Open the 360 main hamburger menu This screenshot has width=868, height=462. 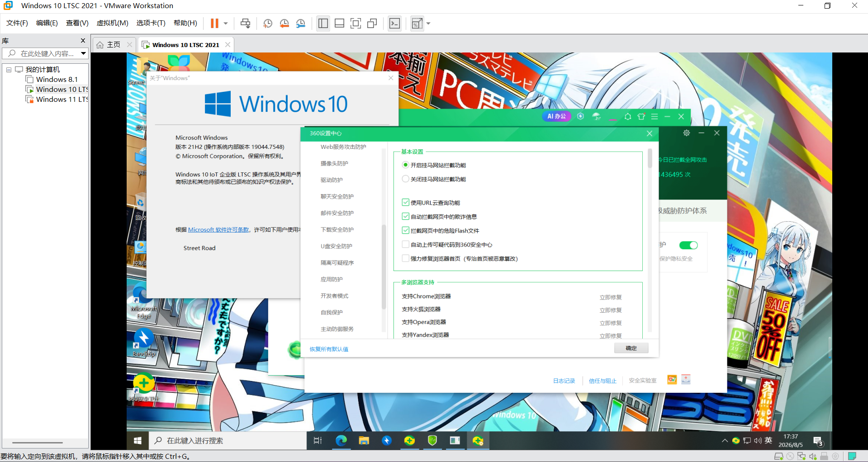(x=655, y=116)
